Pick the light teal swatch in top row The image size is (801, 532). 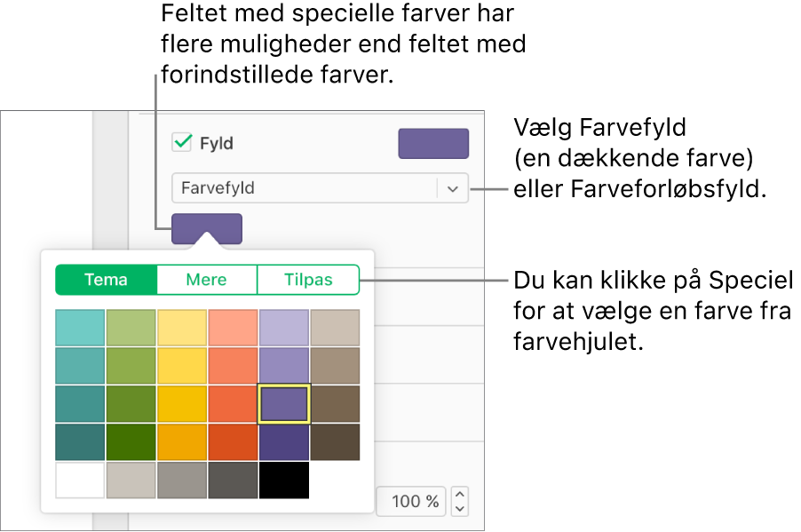click(80, 328)
